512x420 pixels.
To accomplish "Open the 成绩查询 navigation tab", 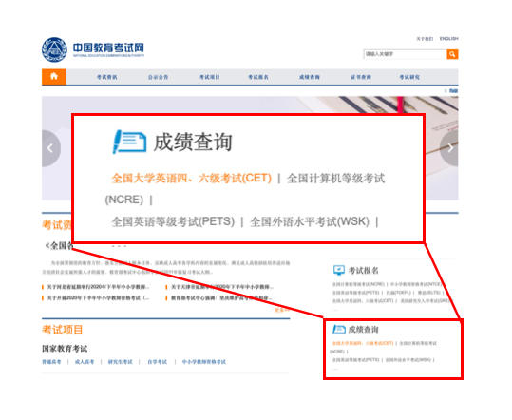I will [310, 77].
